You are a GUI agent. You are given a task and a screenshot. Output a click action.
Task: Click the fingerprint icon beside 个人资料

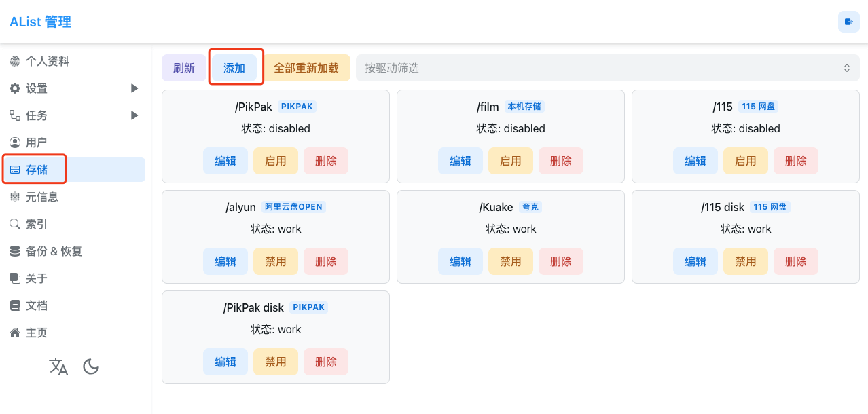click(15, 62)
